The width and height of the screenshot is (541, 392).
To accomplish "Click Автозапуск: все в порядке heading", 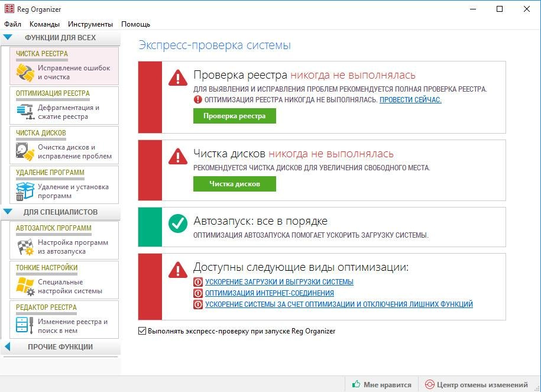I will (261, 221).
